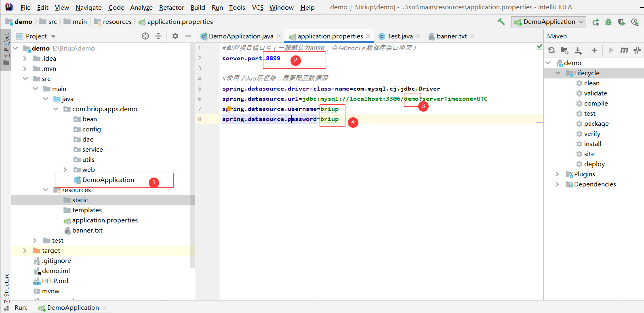This screenshot has width=644, height=313.
Task: Run Maven build play icon
Action: click(x=611, y=50)
